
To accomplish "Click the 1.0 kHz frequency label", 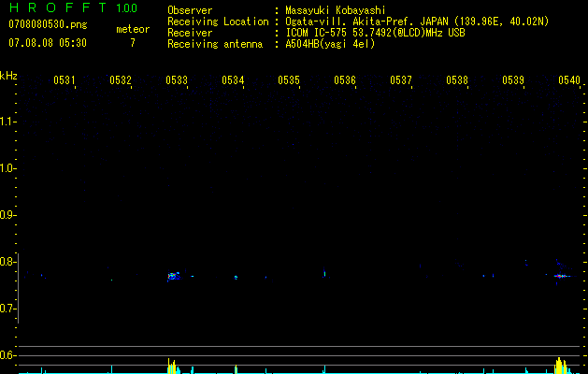I will click(x=7, y=168).
